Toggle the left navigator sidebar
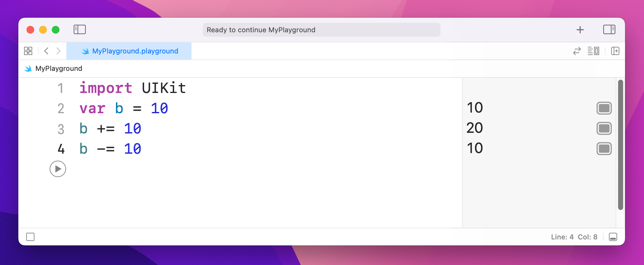Image resolution: width=644 pixels, height=265 pixels. point(80,30)
